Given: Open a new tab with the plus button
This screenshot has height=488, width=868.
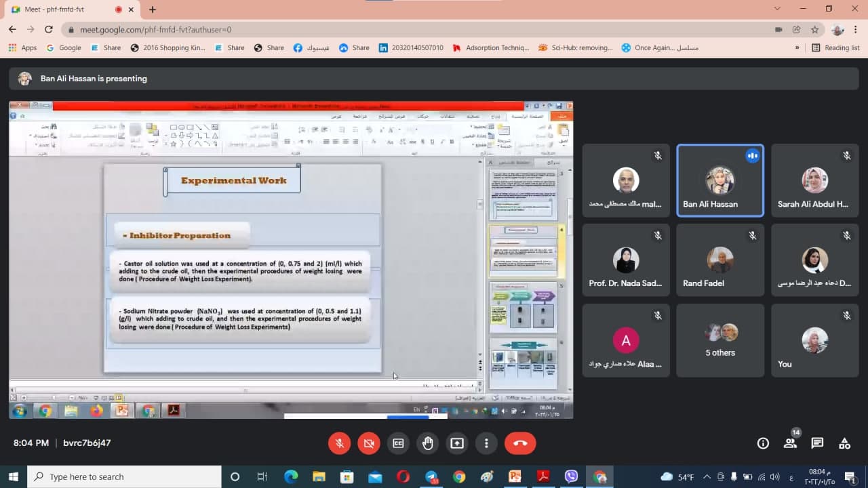Looking at the screenshot, I should coord(153,9).
